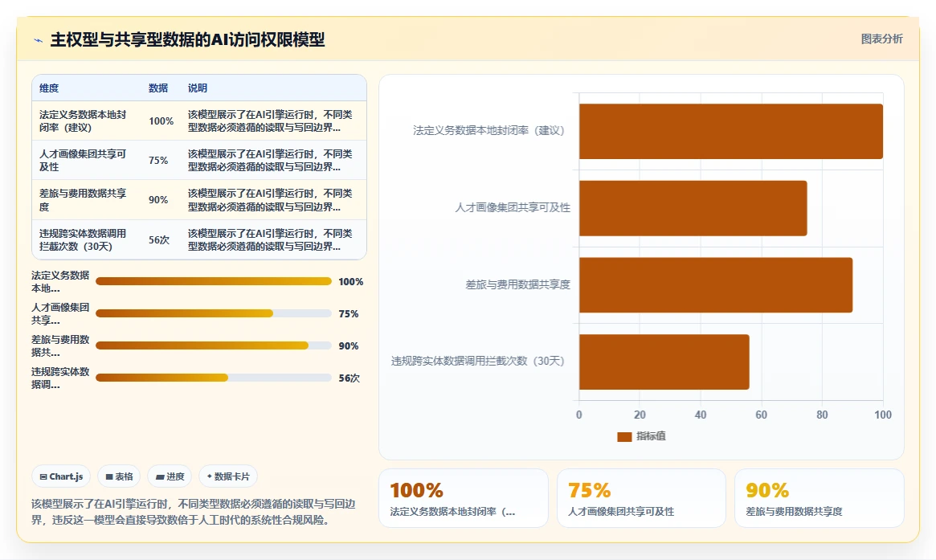Click the 法定义务数据本地 progress bar at 100%
The image size is (936, 560).
(213, 281)
